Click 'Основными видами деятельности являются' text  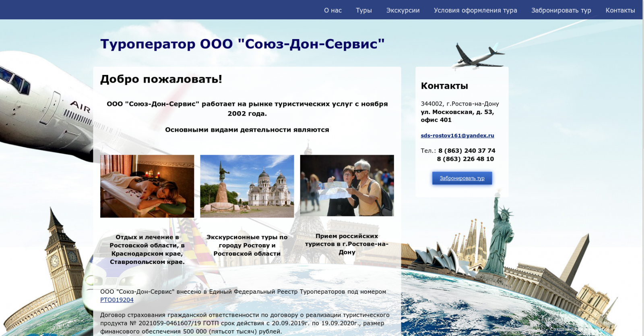point(247,130)
